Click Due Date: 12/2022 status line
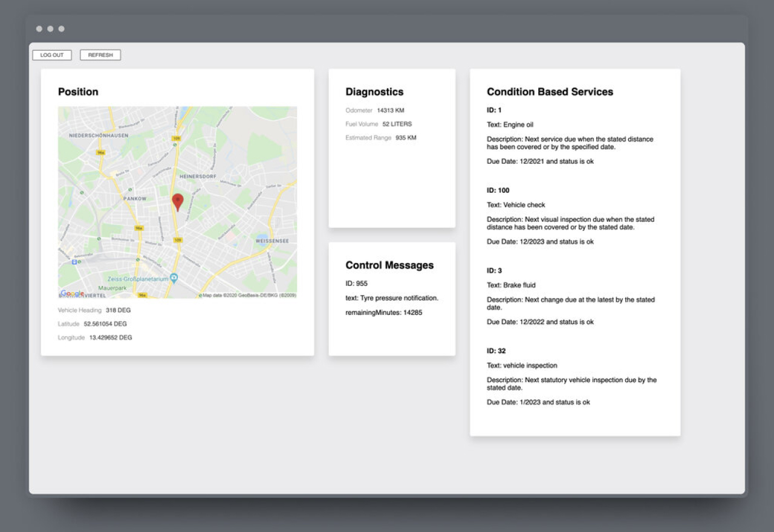 point(541,322)
